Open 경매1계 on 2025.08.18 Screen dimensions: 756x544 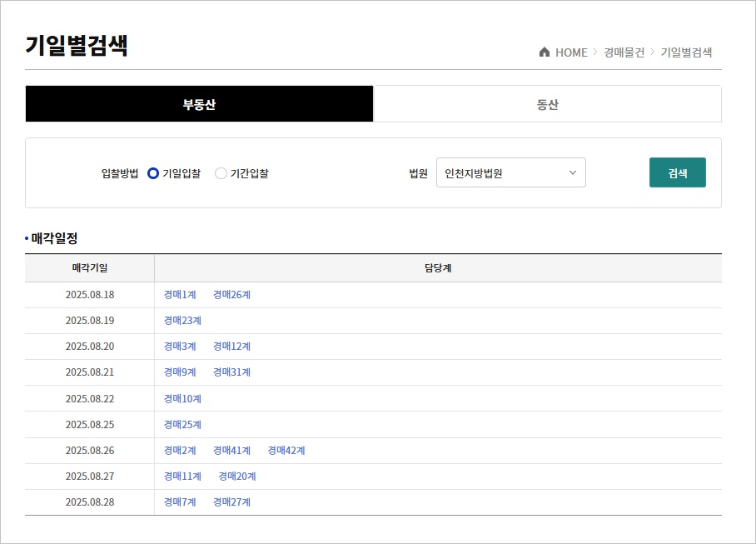tap(180, 295)
